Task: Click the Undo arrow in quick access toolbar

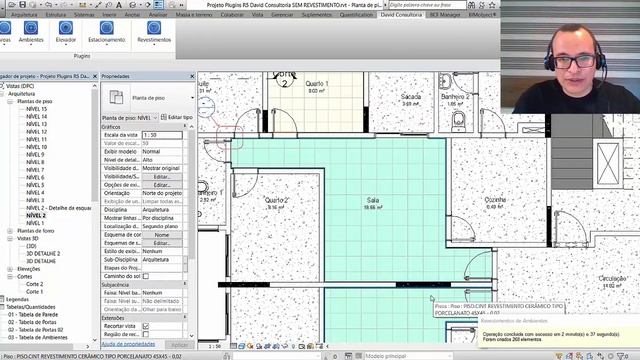Action: pos(49,5)
